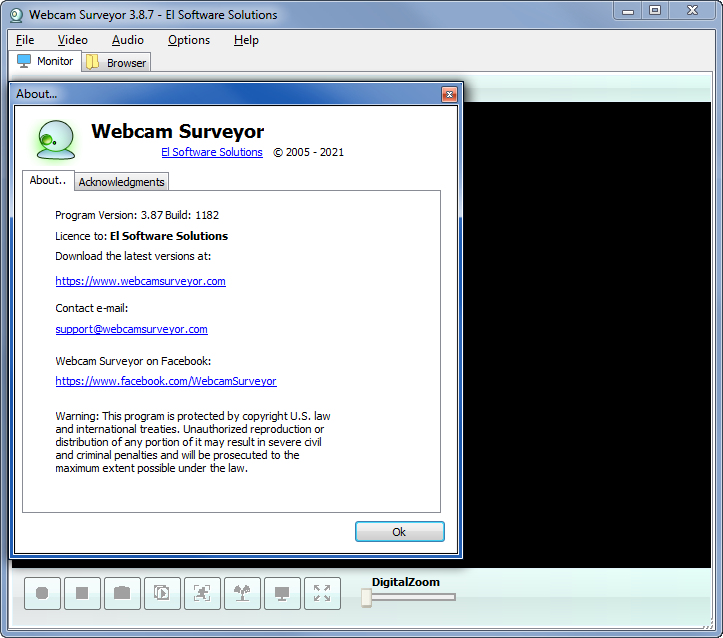The height and width of the screenshot is (638, 723).
Task: Click the monitor screen toolbar icon
Action: 282,593
